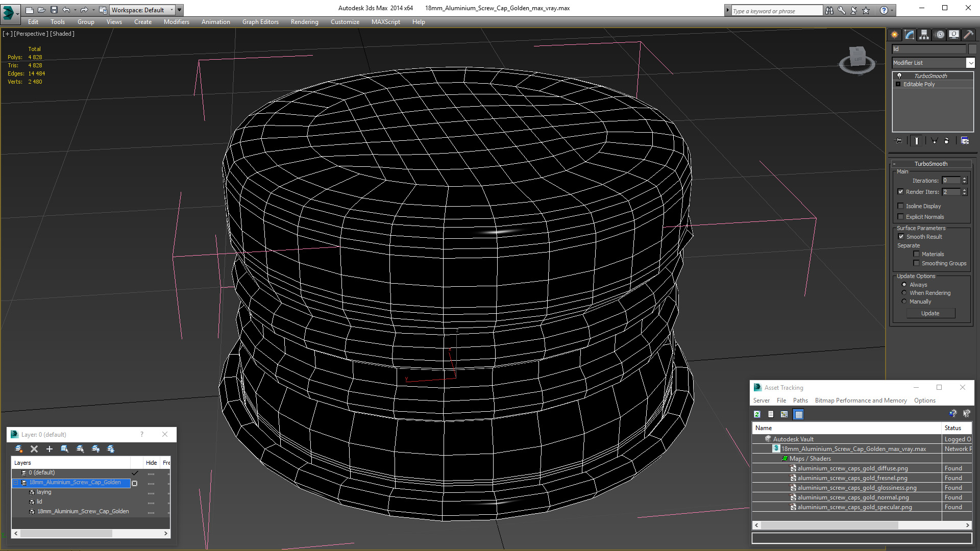The height and width of the screenshot is (551, 980).
Task: Open the Graph Editors menu
Action: pos(260,22)
